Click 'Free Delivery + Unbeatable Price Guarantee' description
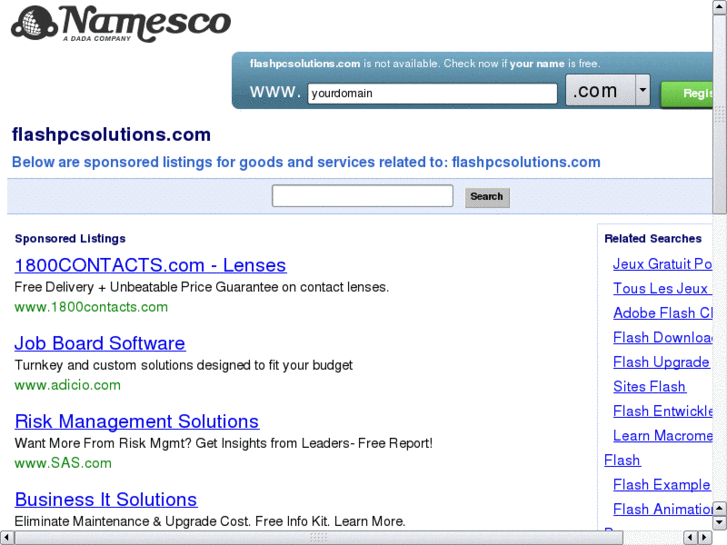 coord(202,287)
